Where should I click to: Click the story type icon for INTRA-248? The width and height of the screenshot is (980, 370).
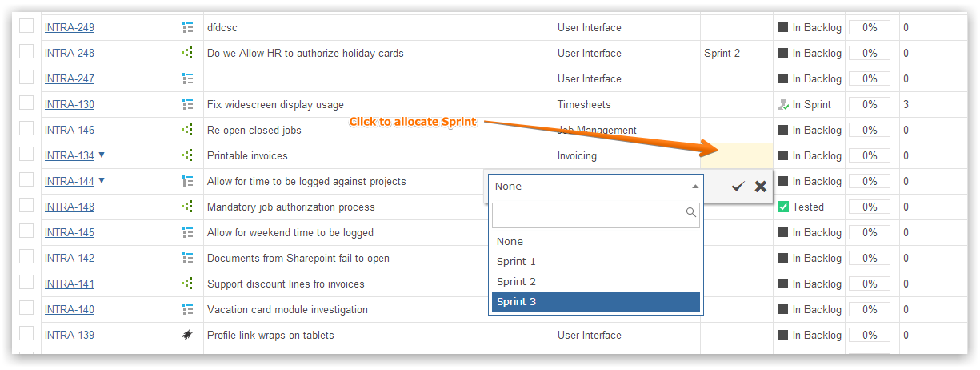pyautogui.click(x=187, y=53)
